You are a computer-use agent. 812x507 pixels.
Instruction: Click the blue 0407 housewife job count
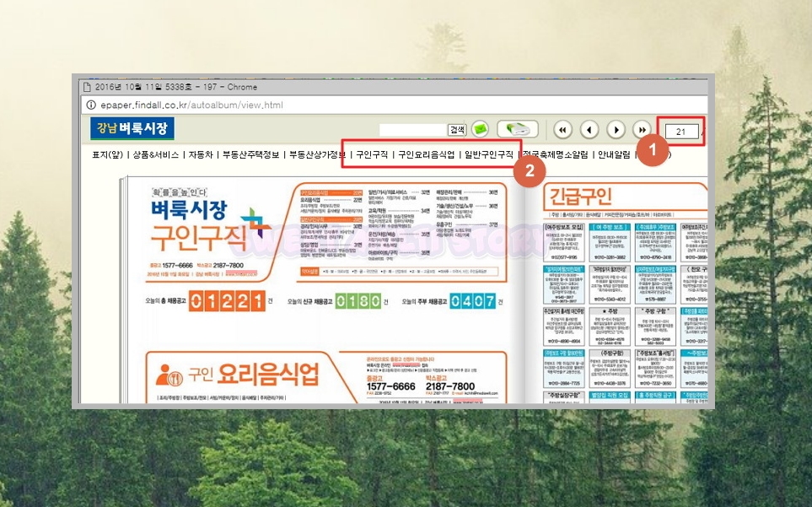472,301
